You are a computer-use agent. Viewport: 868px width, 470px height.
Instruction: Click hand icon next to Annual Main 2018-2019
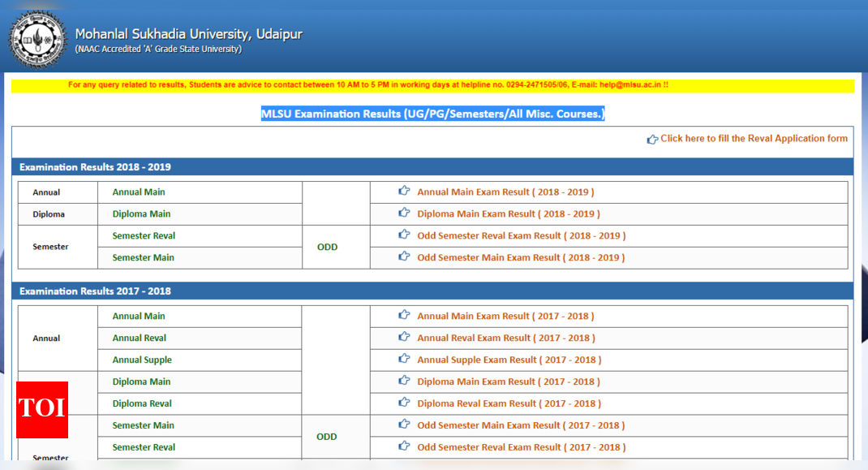tap(404, 192)
